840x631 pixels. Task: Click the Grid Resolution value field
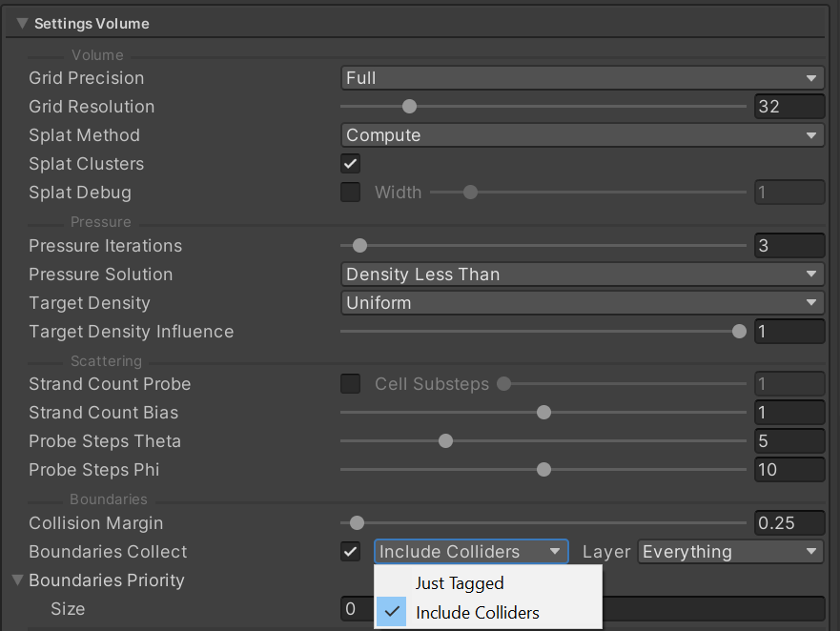pos(789,107)
